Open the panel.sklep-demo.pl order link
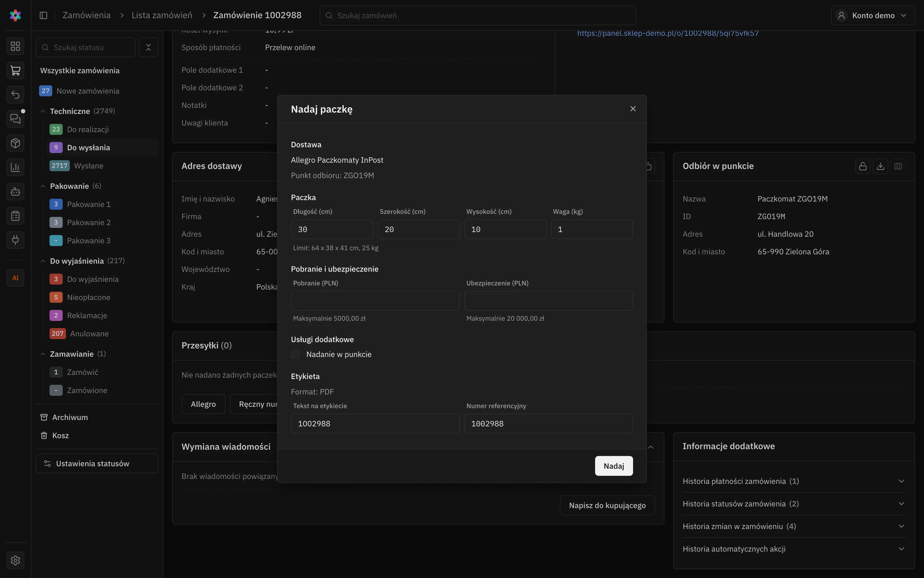The image size is (924, 578). 668,33
